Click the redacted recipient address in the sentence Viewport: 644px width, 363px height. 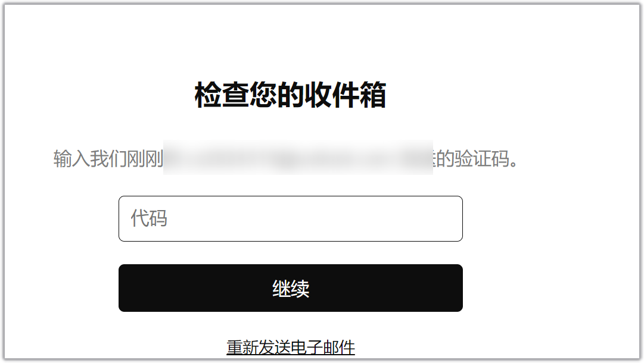tap(298, 158)
